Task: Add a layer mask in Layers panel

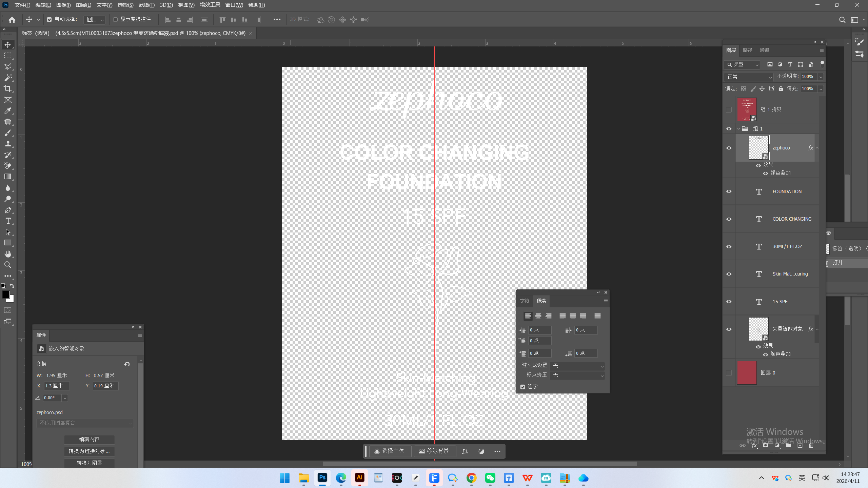Action: coord(766,446)
